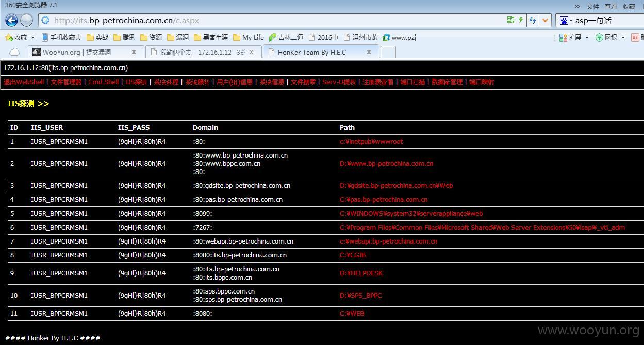
Task: Open the C:¥CGJB path link
Action: (x=353, y=255)
